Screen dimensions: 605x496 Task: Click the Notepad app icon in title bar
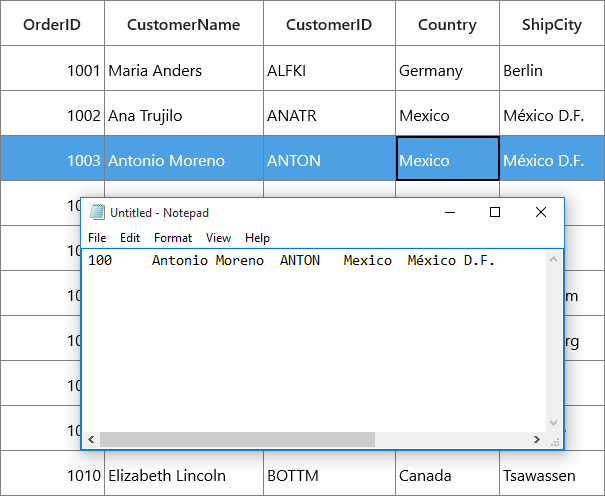tap(97, 212)
